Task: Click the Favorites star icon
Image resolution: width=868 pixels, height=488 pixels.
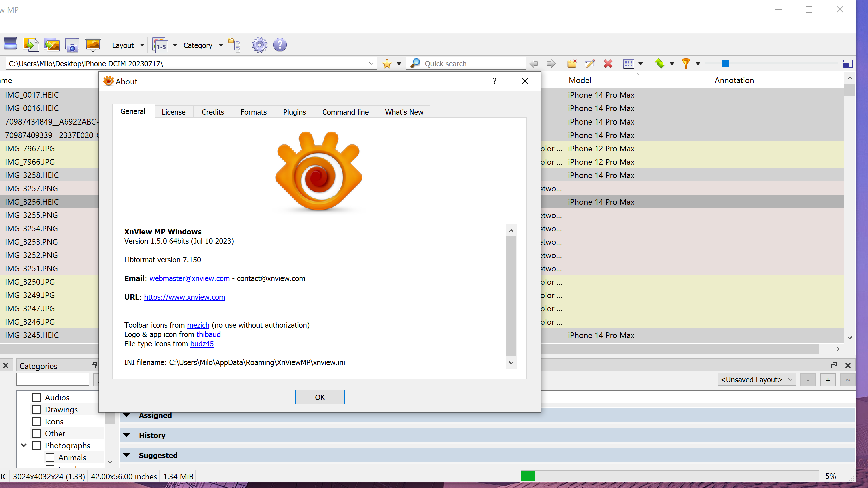Action: pos(387,64)
